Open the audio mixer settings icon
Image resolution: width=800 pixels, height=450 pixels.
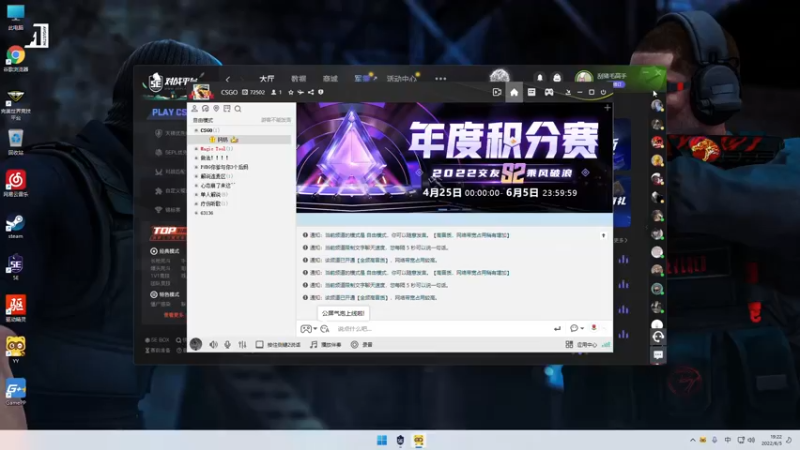click(x=242, y=344)
